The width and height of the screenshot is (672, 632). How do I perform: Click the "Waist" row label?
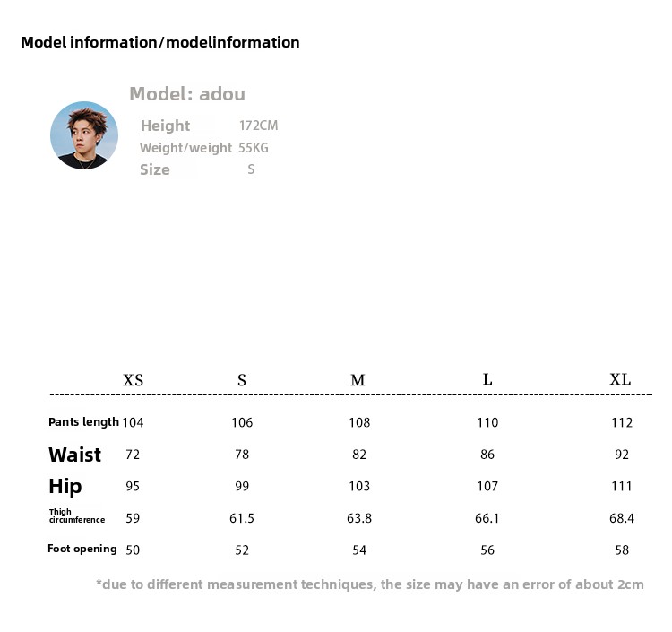[75, 455]
